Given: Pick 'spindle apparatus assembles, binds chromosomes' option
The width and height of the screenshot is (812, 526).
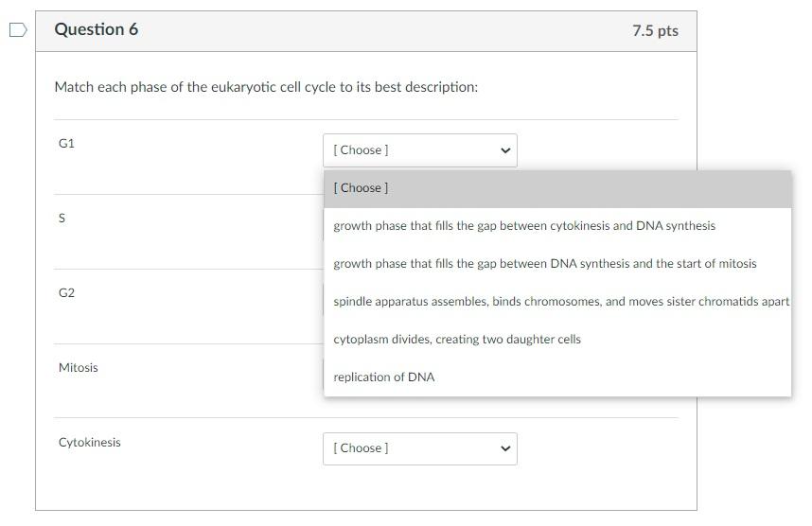Looking at the screenshot, I should [x=557, y=302].
